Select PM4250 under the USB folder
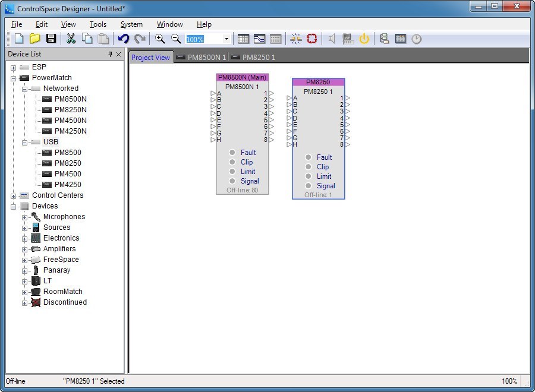535x392 pixels. point(68,184)
